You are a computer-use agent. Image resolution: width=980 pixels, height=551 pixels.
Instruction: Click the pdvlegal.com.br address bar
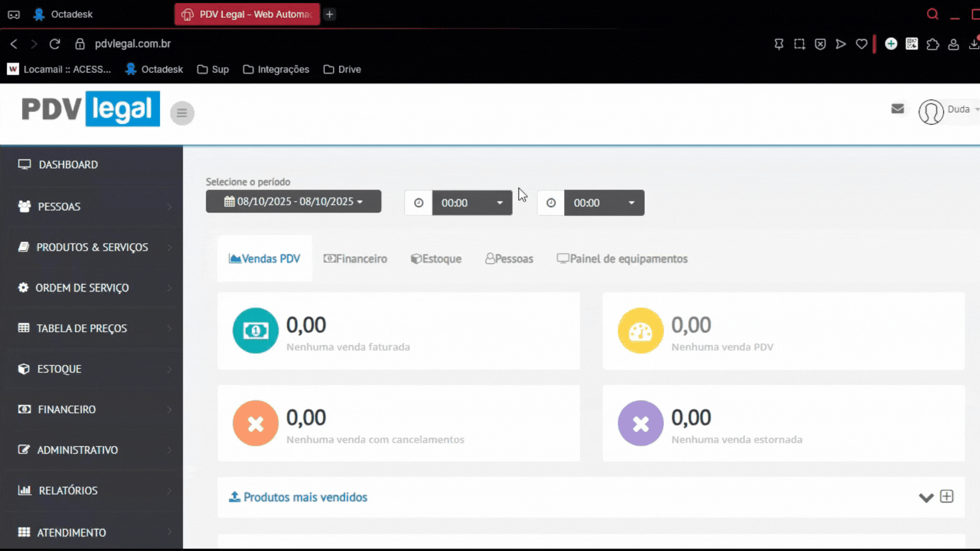[133, 44]
